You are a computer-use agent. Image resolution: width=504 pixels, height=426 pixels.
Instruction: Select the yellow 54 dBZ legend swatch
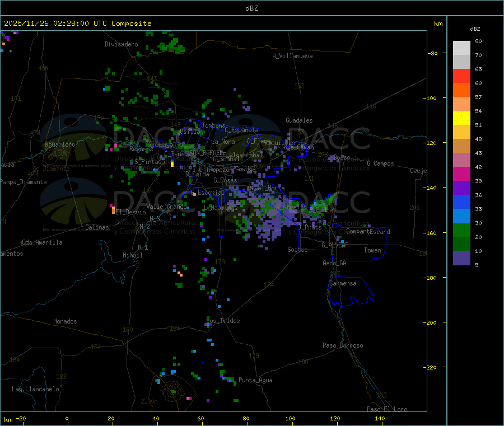[461, 118]
